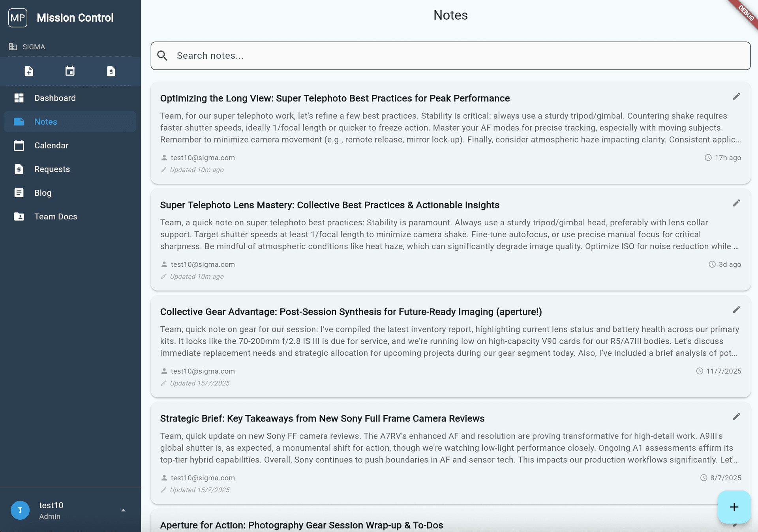Screen dimensions: 758x532
Task: Click the 17h ago timestamp
Action: point(728,157)
